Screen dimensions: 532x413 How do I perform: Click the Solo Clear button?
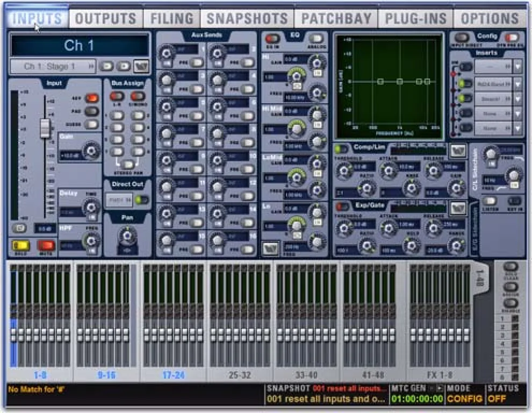tap(511, 267)
